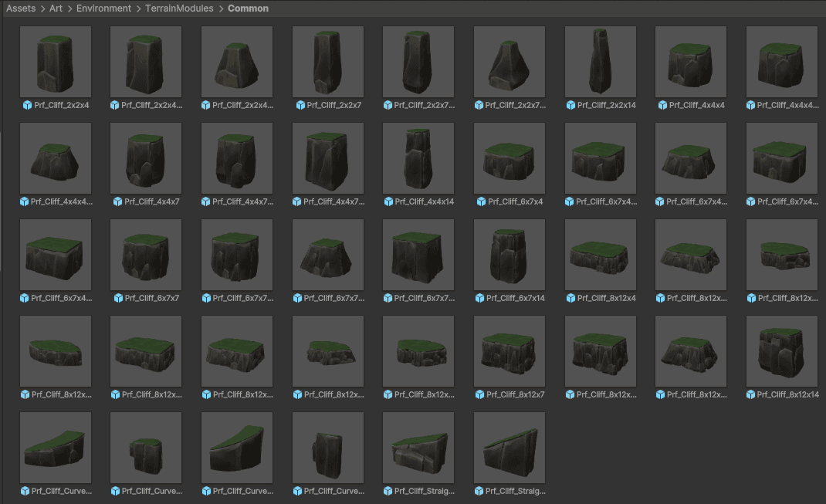
Task: Open the Art folder breadcrumb
Action: click(56, 8)
